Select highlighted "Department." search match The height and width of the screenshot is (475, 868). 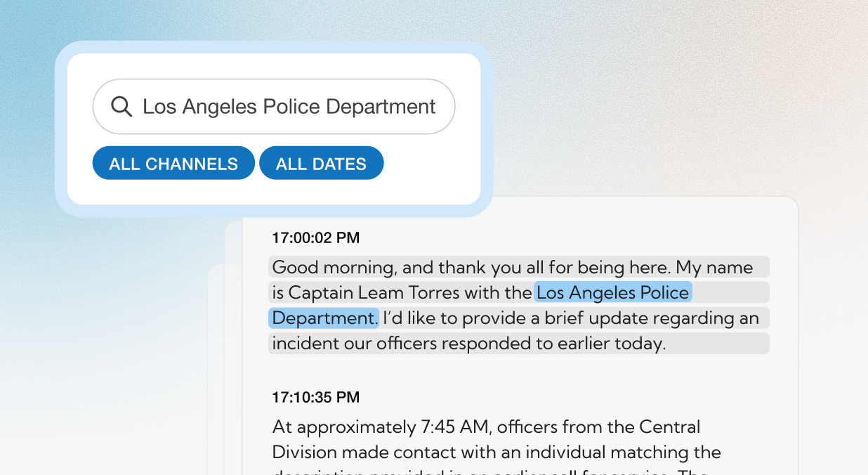(324, 318)
